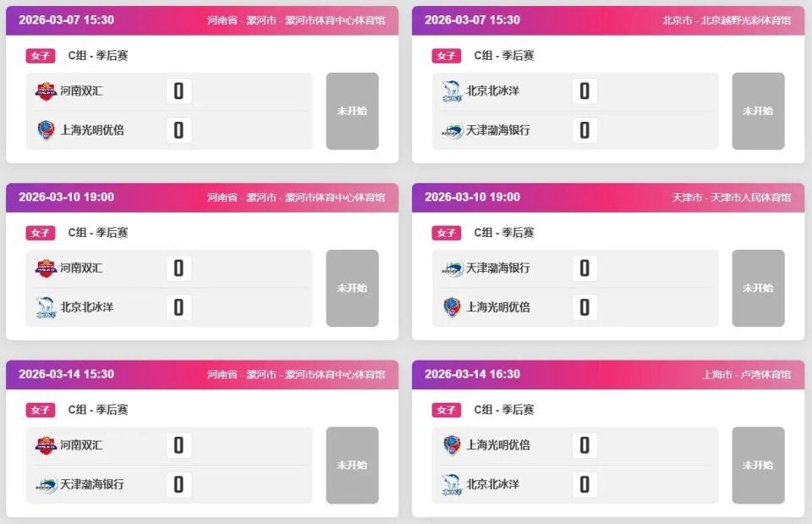Screen dimensions: 812x524
Task: Click 河南双汇 logo in the March 10 match
Action: 46,268
